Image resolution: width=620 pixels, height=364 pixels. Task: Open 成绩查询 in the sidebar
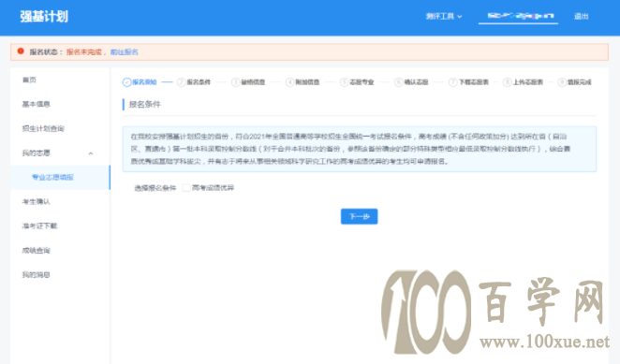(36, 251)
